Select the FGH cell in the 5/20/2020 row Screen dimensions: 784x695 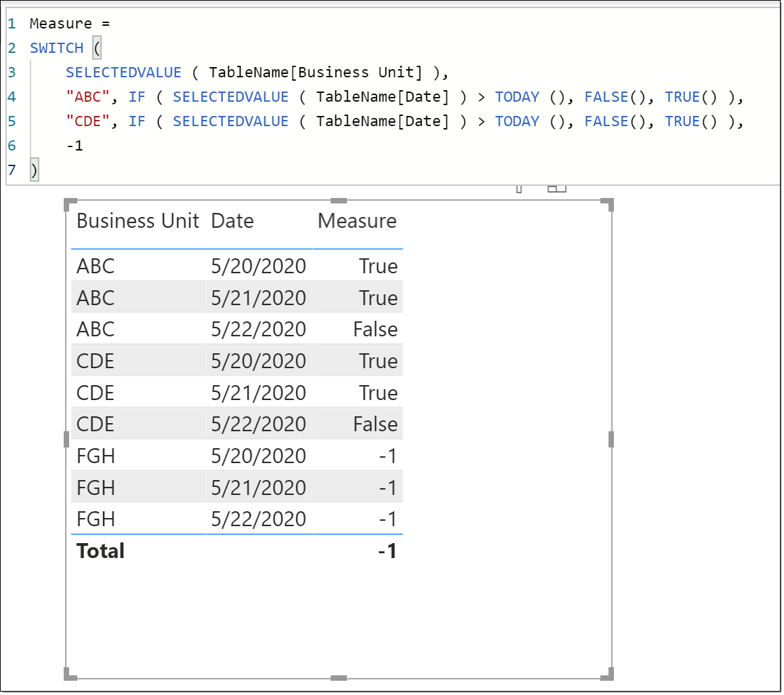[96, 456]
